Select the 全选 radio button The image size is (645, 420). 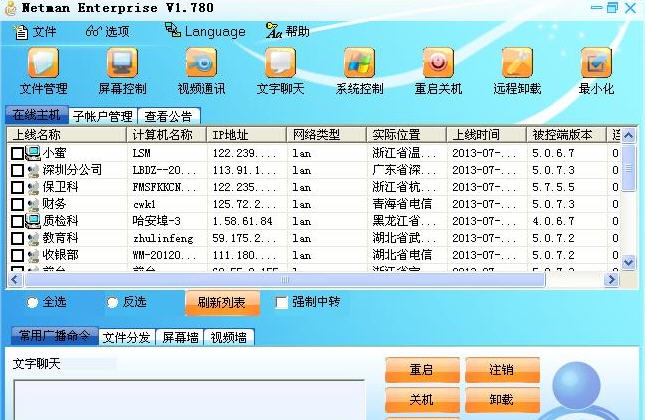32,302
